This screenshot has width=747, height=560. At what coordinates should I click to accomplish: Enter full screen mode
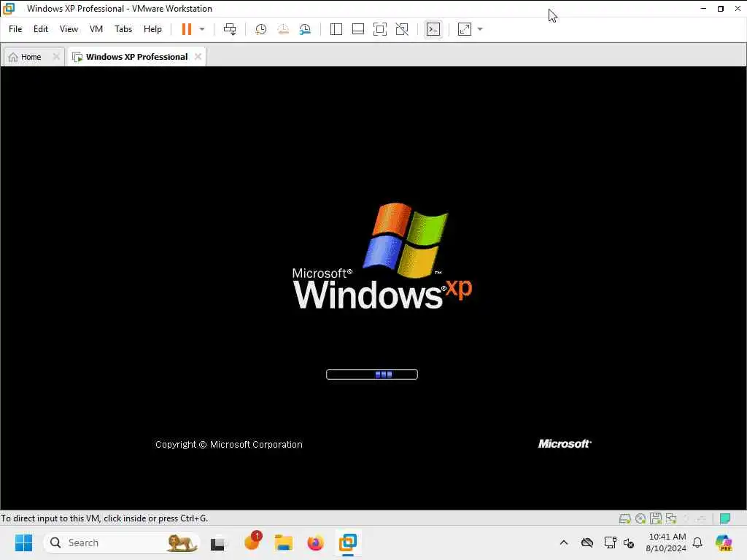click(379, 29)
